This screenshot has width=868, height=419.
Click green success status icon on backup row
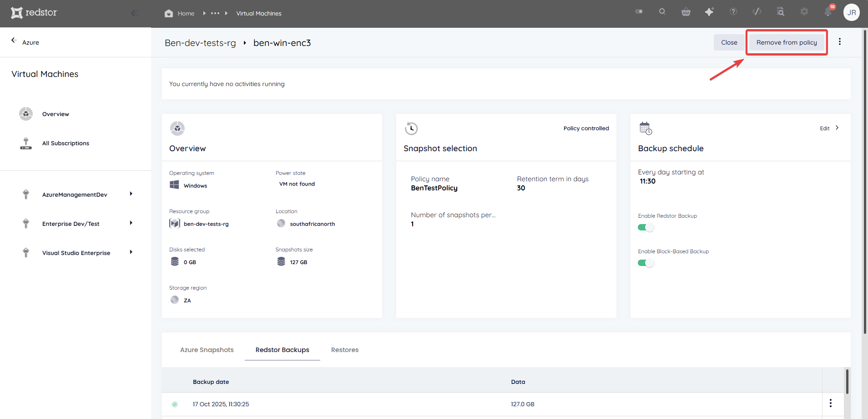click(x=175, y=404)
